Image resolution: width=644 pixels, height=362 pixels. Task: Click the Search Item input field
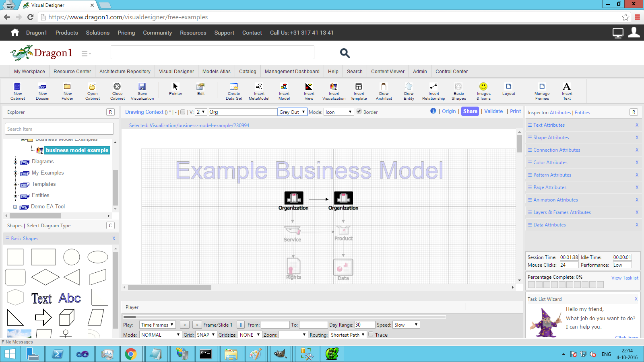click(60, 129)
